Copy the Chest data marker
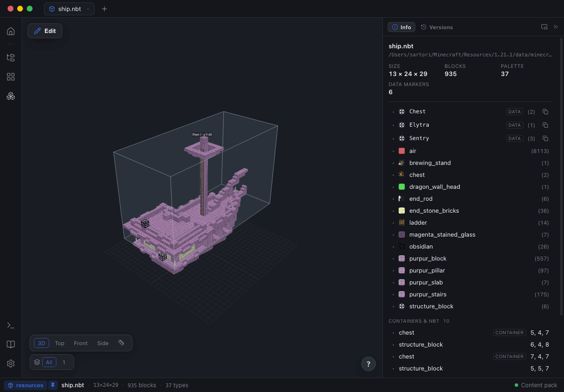 point(545,112)
